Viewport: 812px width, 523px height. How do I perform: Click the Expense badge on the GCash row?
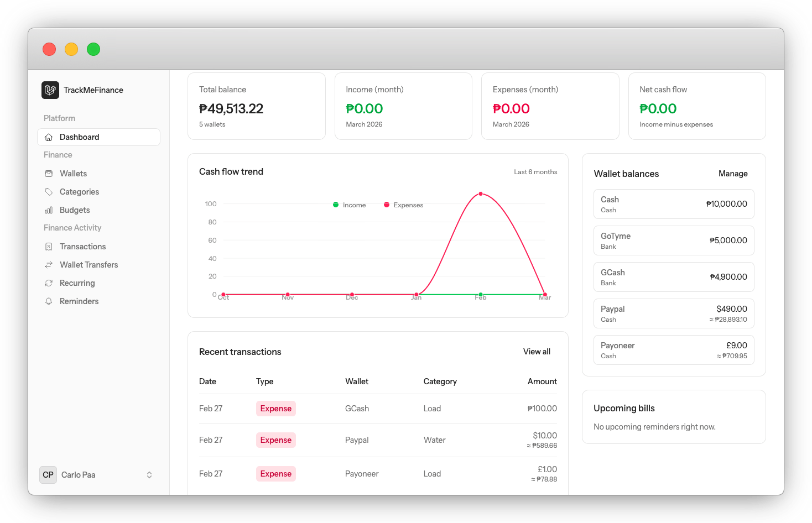click(275, 408)
